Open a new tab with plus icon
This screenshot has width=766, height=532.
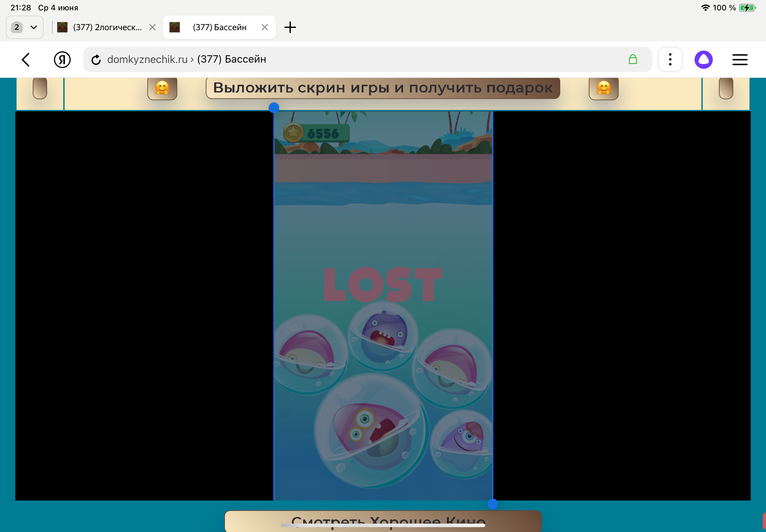coord(290,27)
